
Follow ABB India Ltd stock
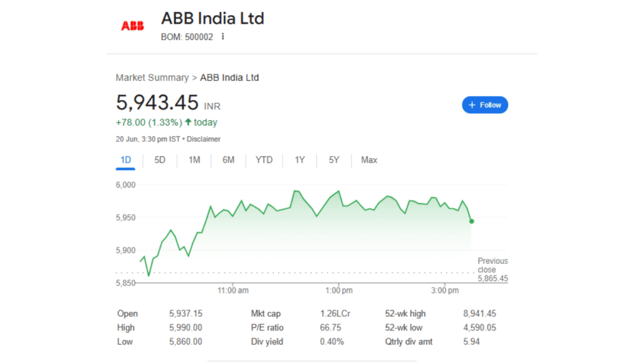485,105
